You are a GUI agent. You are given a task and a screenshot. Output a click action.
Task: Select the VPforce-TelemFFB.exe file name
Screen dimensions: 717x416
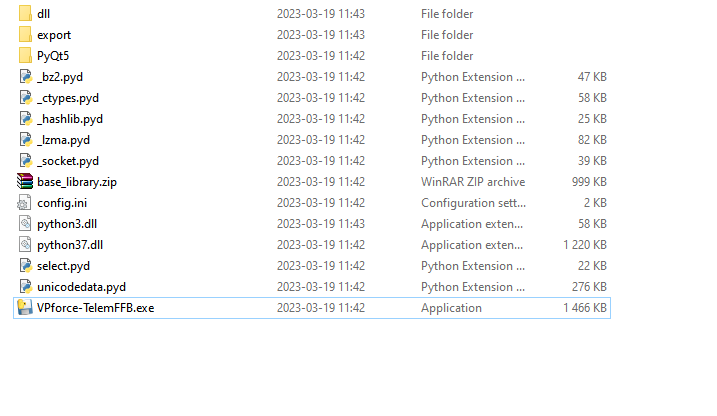click(95, 308)
